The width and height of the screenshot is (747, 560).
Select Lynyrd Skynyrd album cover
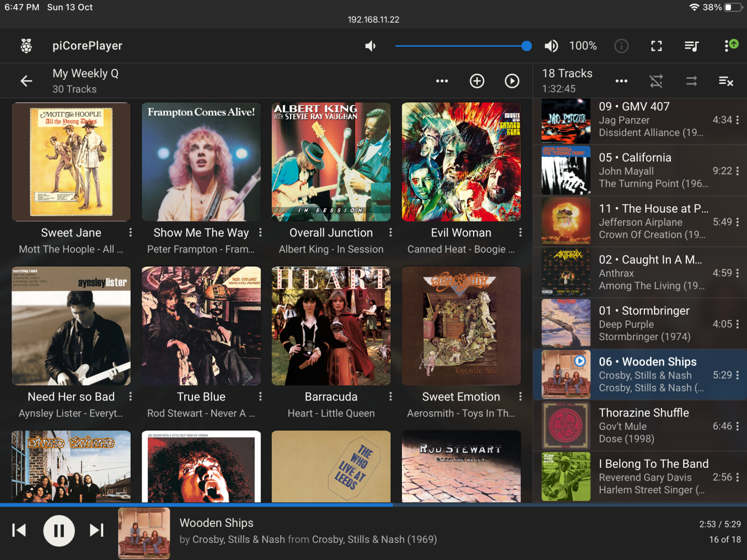[x=71, y=466]
